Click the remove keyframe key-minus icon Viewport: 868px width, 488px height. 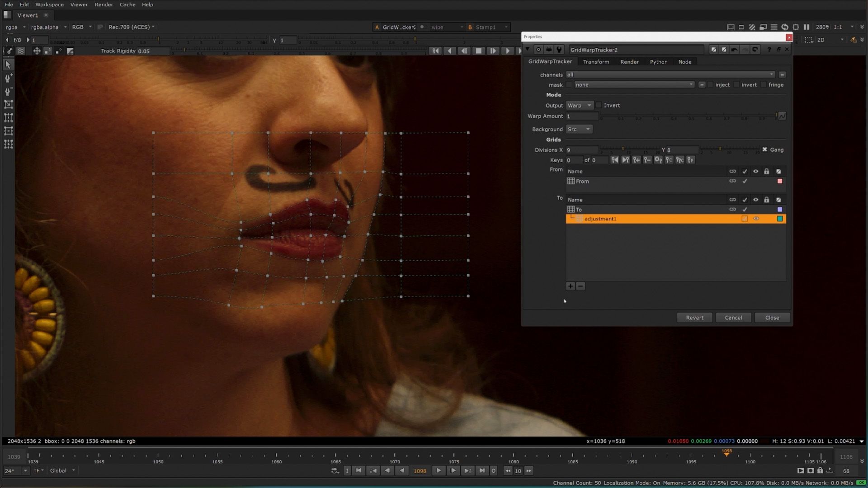tap(647, 160)
